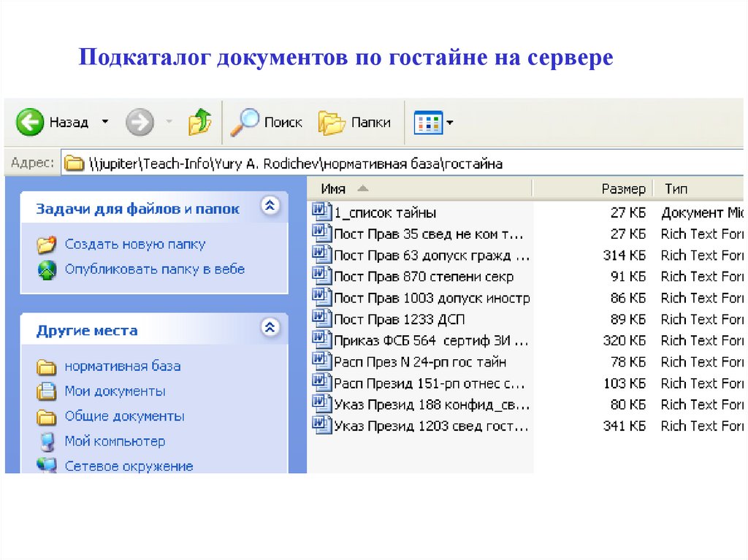Open Поиск search magnifier
This screenshot has height=560, width=748.
[x=266, y=123]
